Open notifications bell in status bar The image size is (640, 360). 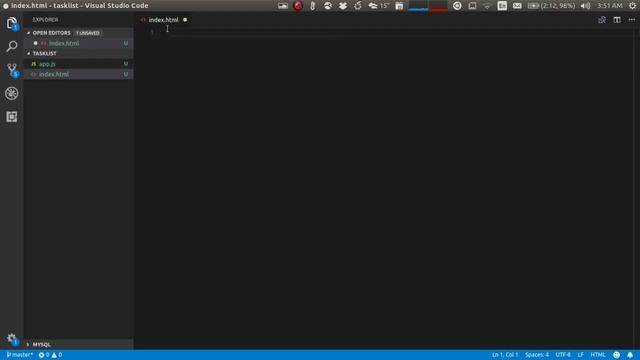pos(630,355)
